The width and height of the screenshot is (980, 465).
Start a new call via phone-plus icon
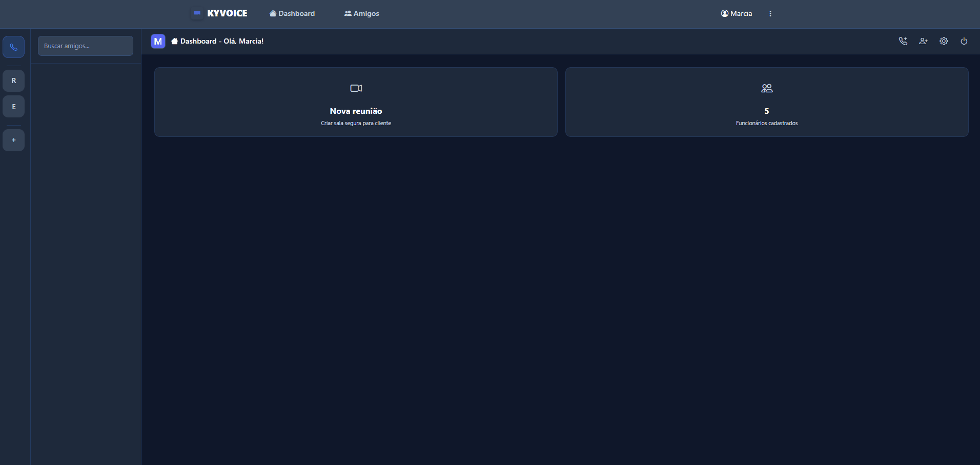click(x=903, y=41)
